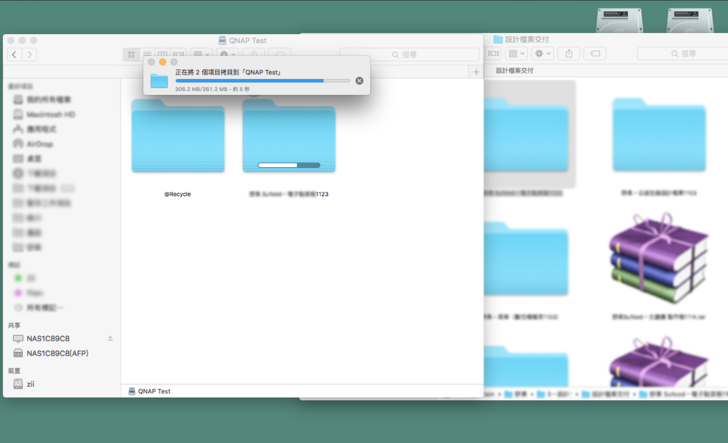Screen dimensions: 728x443
Task: Select the 設計檔案交付 tab label
Action: coord(514,71)
